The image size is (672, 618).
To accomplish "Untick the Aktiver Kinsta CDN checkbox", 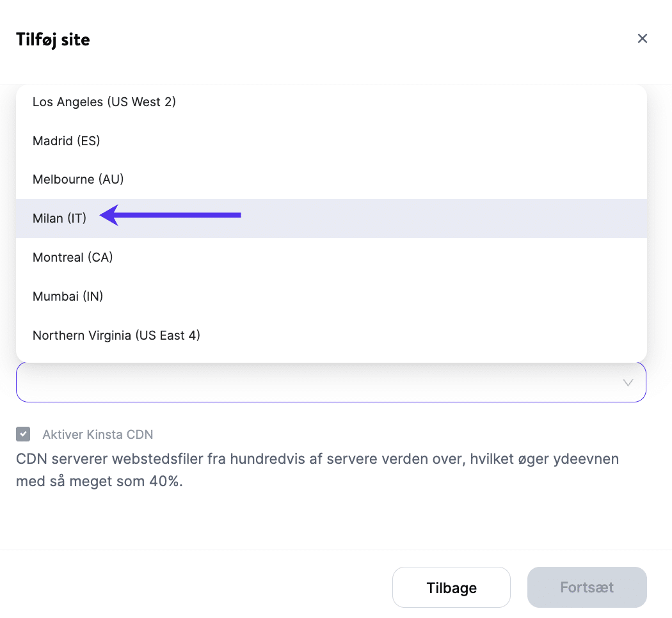I will [23, 434].
